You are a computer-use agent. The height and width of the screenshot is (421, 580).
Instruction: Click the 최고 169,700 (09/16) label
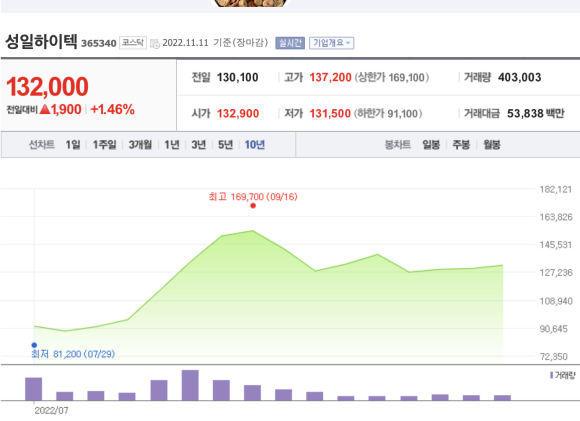point(253,197)
